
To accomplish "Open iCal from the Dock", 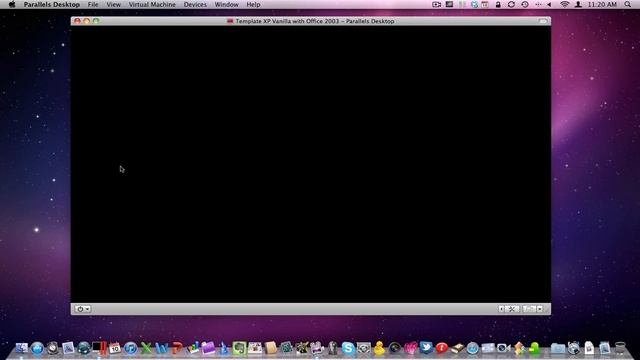I will [115, 348].
